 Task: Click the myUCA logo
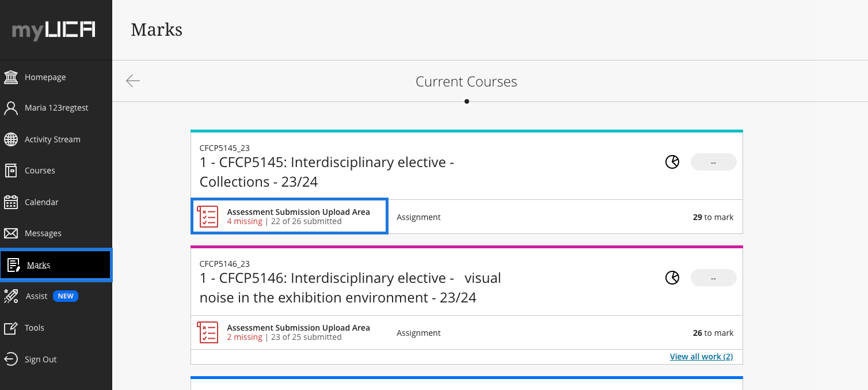(54, 30)
